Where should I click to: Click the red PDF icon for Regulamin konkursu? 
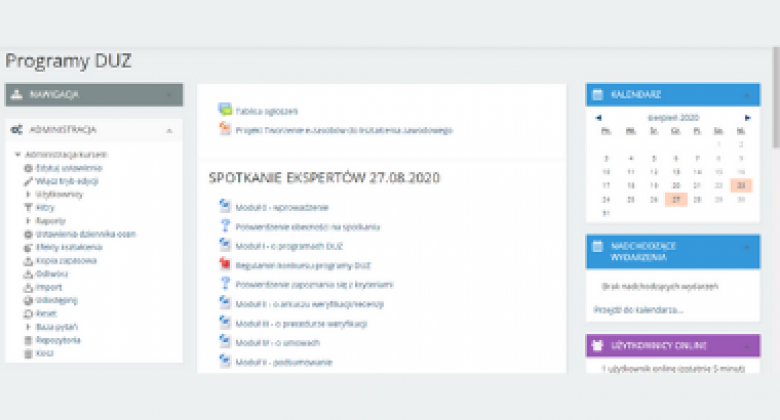click(225, 265)
